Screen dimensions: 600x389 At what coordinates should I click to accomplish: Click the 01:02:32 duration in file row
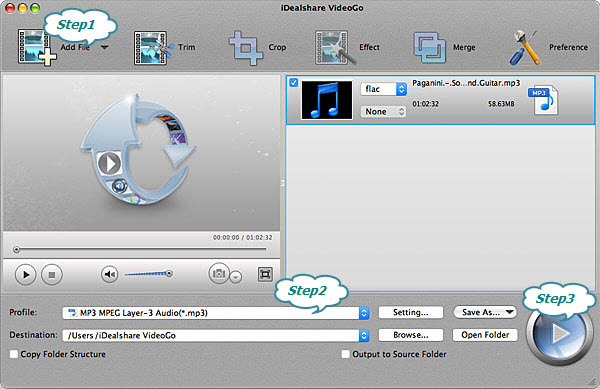(426, 104)
